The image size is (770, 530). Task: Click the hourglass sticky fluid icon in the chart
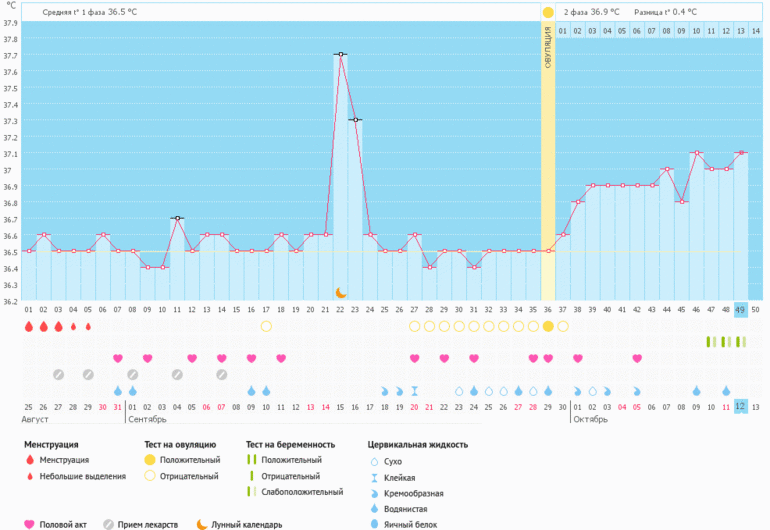tap(414, 391)
